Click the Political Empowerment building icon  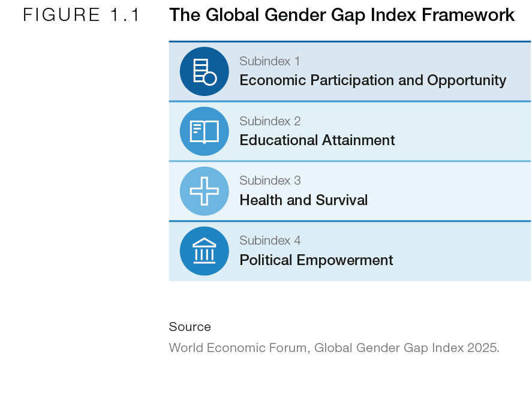[x=205, y=251]
